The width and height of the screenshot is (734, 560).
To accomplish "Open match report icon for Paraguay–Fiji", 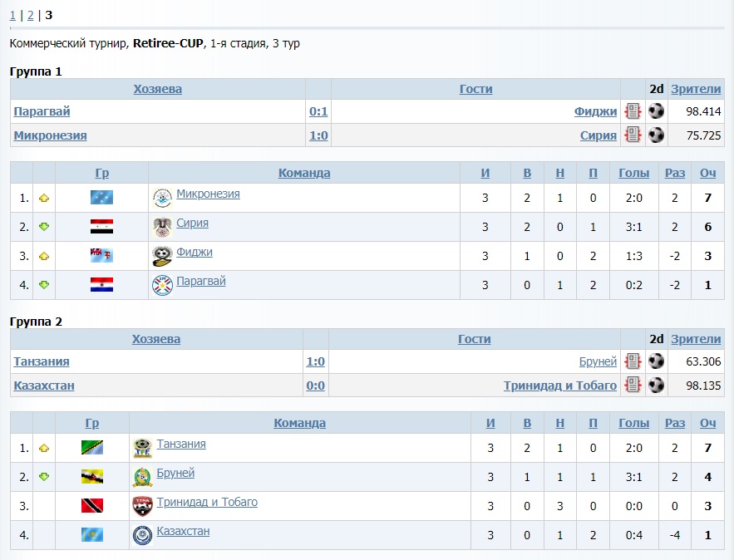I will tap(633, 111).
